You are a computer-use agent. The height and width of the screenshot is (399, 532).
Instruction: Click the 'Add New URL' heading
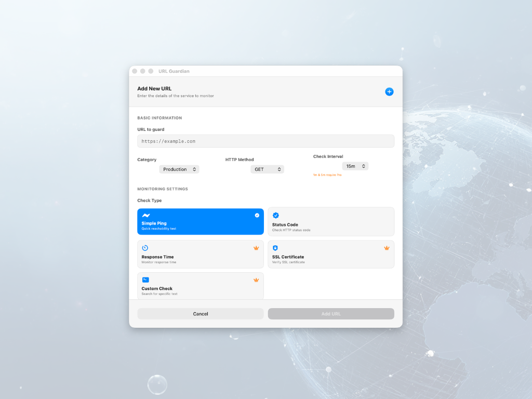[x=154, y=88]
